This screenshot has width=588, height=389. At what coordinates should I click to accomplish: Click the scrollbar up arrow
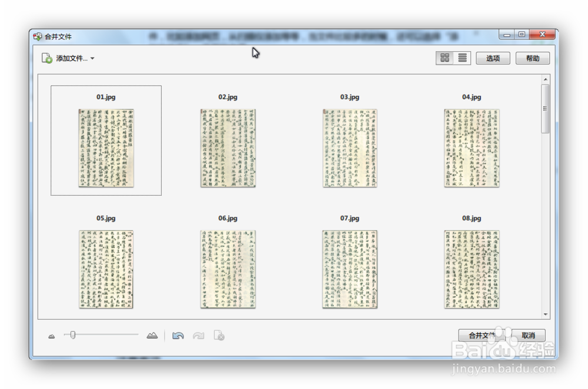pos(545,79)
